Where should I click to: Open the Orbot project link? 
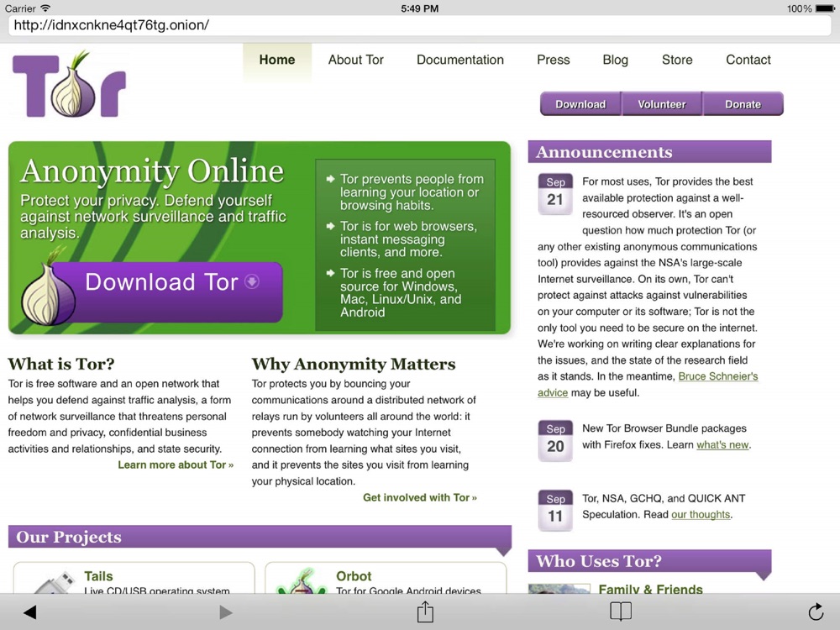pos(354,576)
